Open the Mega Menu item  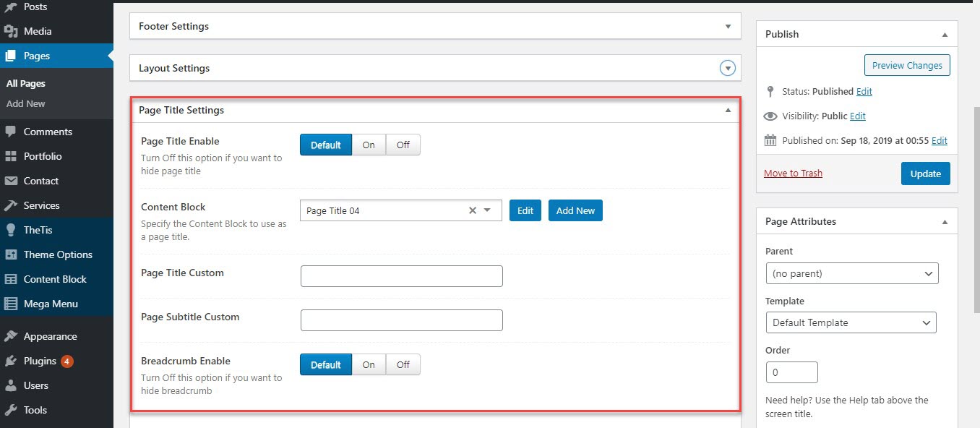56,304
